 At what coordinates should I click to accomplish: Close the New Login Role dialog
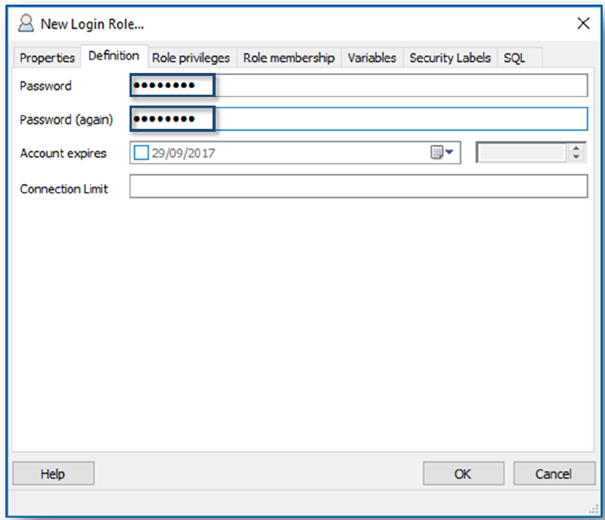583,23
